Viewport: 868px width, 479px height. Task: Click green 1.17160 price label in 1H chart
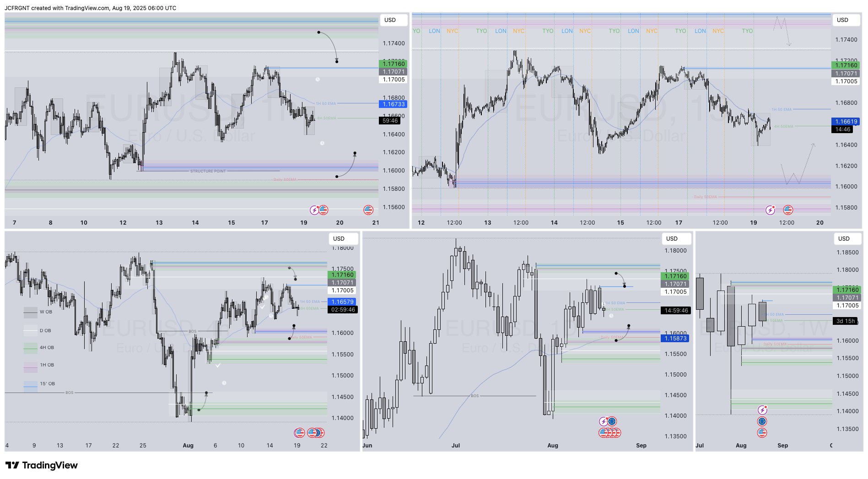[x=393, y=64]
